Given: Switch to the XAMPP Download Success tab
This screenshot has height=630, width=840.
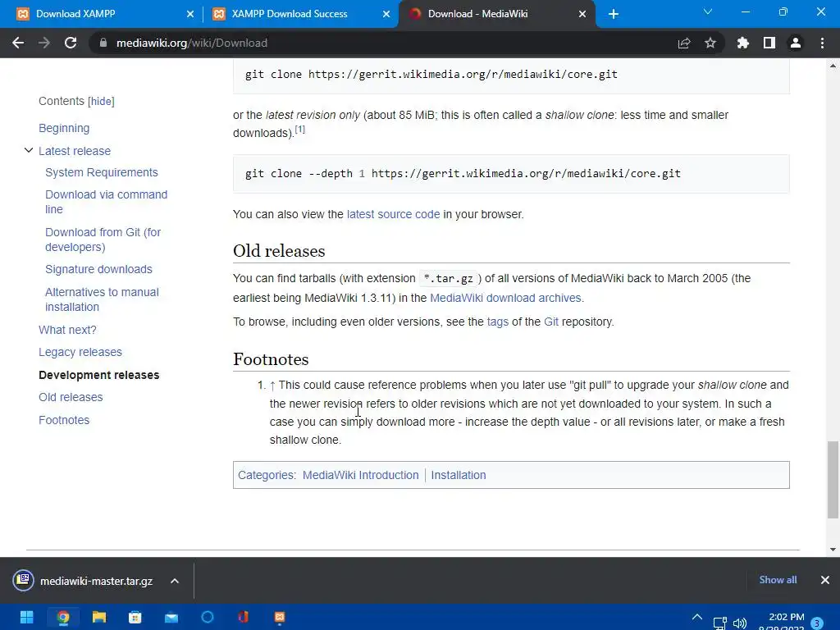Looking at the screenshot, I should click(x=300, y=14).
